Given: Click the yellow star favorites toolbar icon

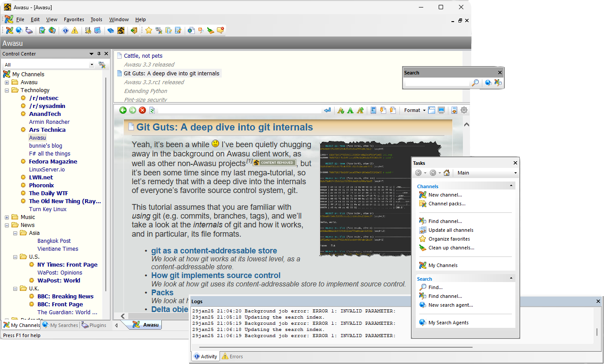Looking at the screenshot, I should coord(149,30).
